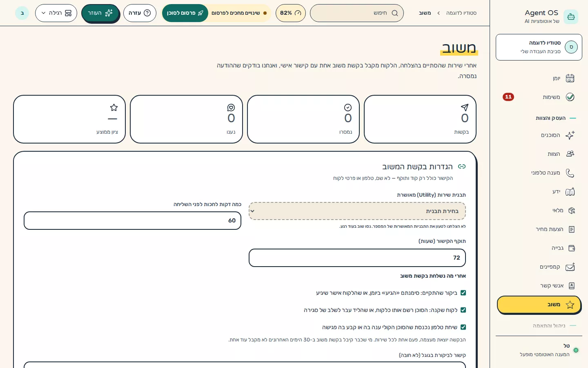Open the מענה טלפוני phone icon
Image resolution: width=588 pixels, height=368 pixels.
570,173
